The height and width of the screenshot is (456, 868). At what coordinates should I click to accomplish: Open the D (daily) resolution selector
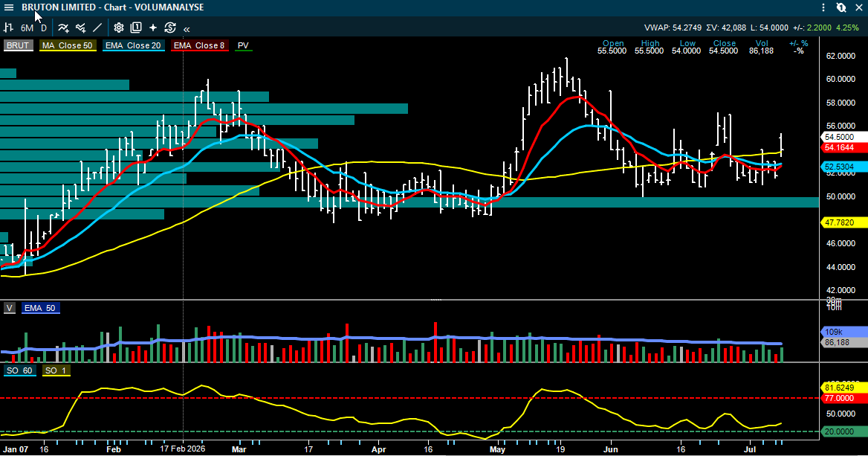pyautogui.click(x=44, y=28)
